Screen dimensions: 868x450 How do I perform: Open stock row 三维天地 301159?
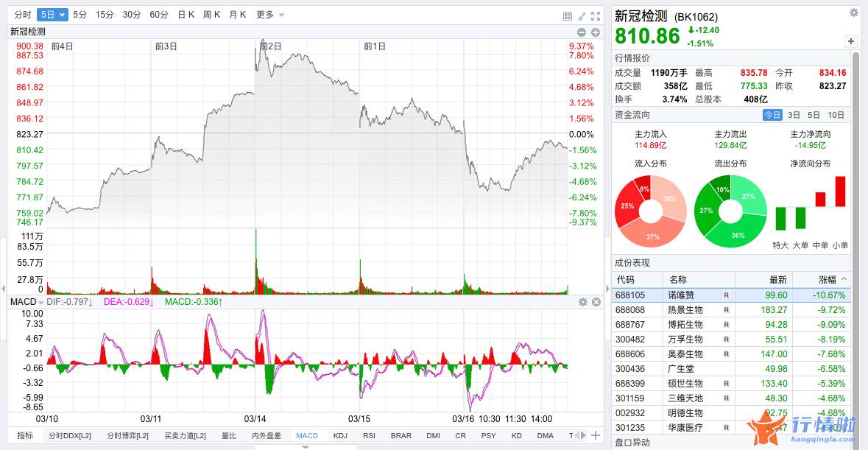pyautogui.click(x=731, y=398)
